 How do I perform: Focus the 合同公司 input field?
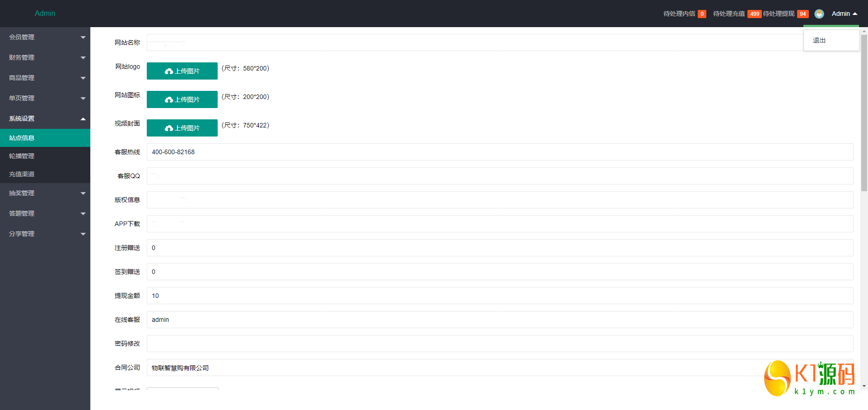[500, 368]
